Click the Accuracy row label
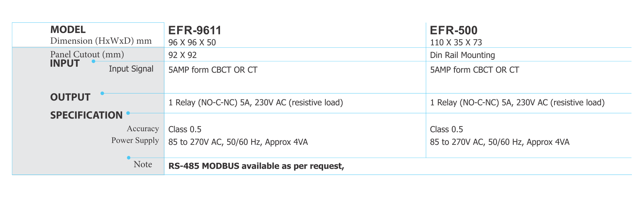 (143, 129)
